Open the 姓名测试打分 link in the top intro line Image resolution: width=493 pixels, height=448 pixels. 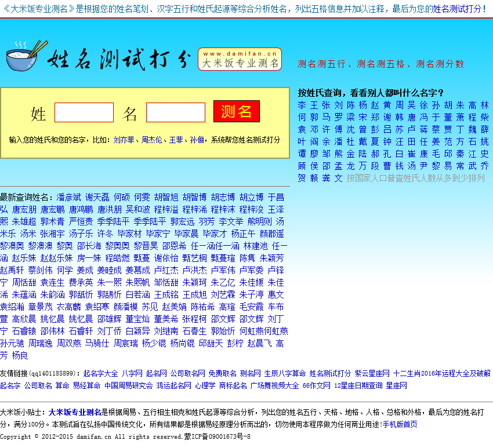(x=456, y=9)
